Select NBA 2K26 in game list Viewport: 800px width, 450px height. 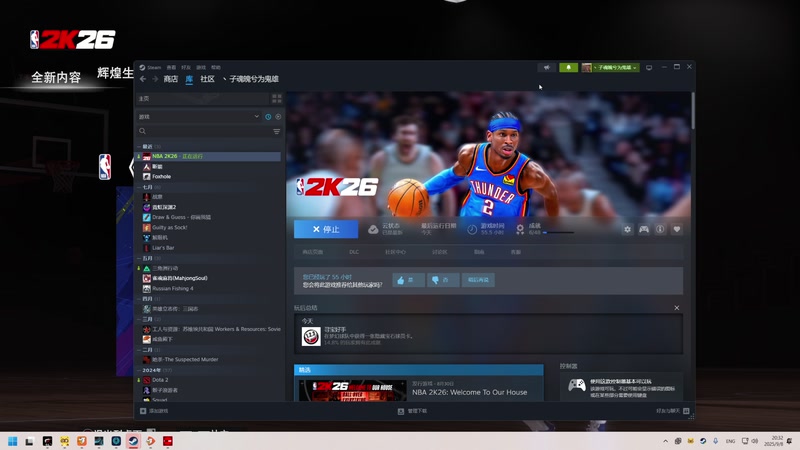coord(208,156)
